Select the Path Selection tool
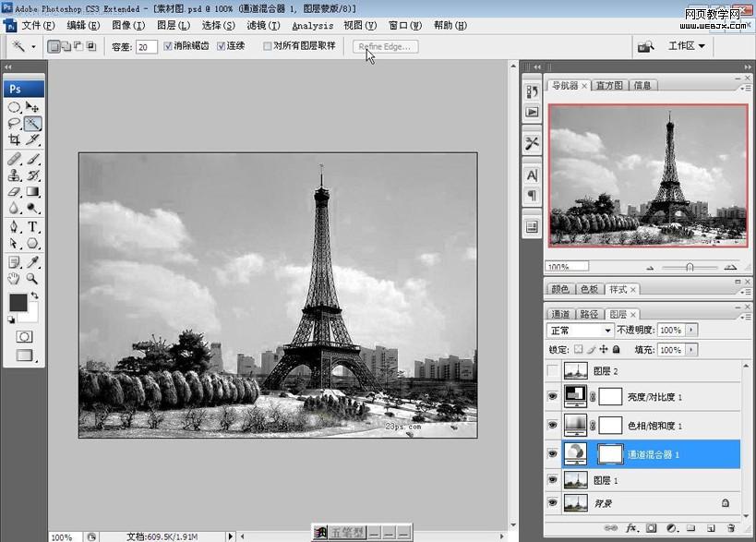756x542 pixels. (15, 243)
